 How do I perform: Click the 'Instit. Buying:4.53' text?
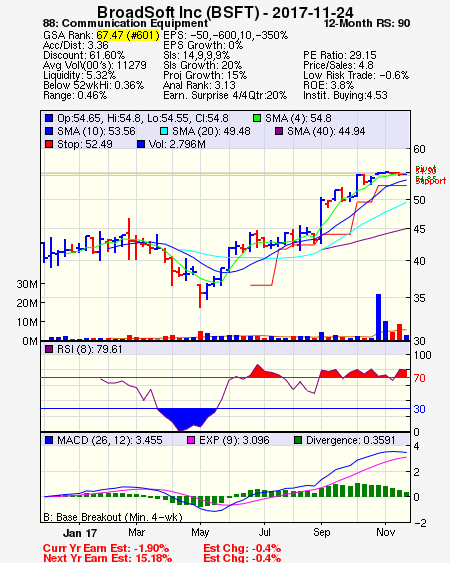click(x=345, y=96)
